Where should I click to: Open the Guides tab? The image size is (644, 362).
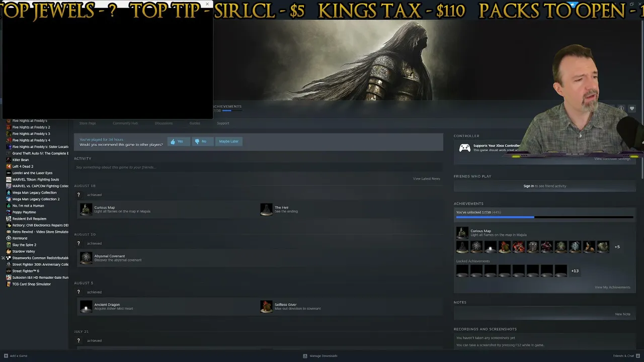coord(195,123)
